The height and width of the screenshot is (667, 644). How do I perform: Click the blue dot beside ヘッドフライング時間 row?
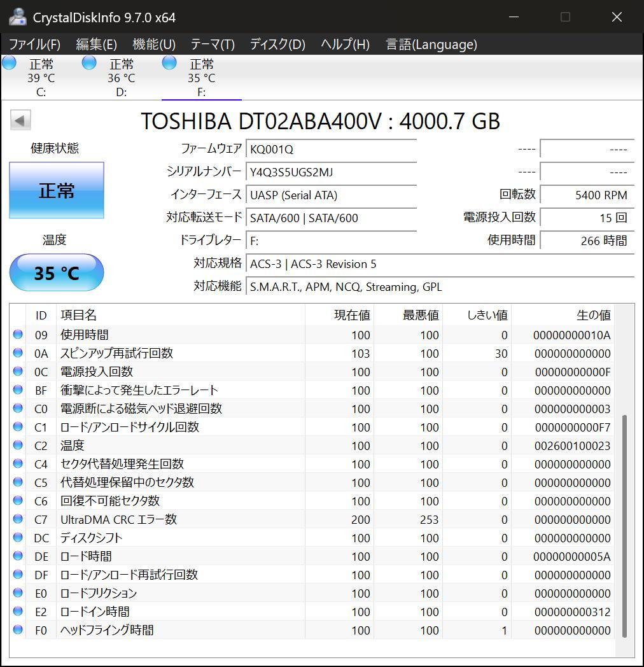coord(17,630)
